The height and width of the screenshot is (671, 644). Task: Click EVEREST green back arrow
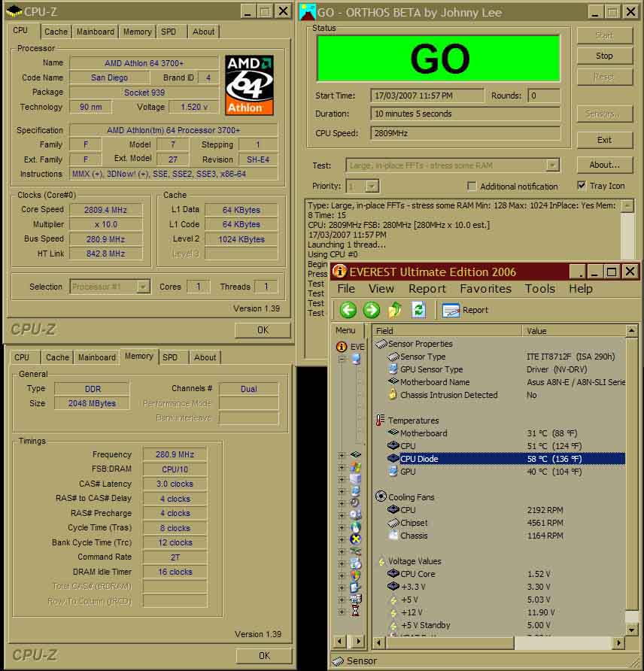pyautogui.click(x=348, y=309)
